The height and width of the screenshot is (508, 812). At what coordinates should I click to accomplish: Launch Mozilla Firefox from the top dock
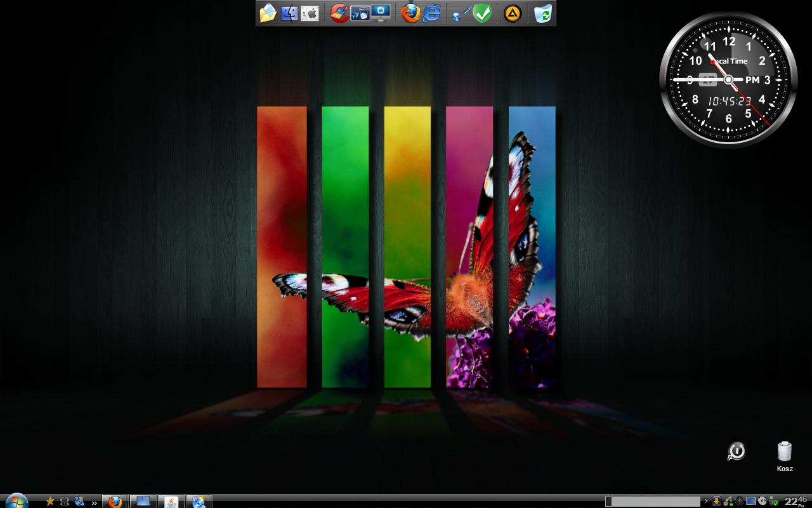[x=411, y=13]
